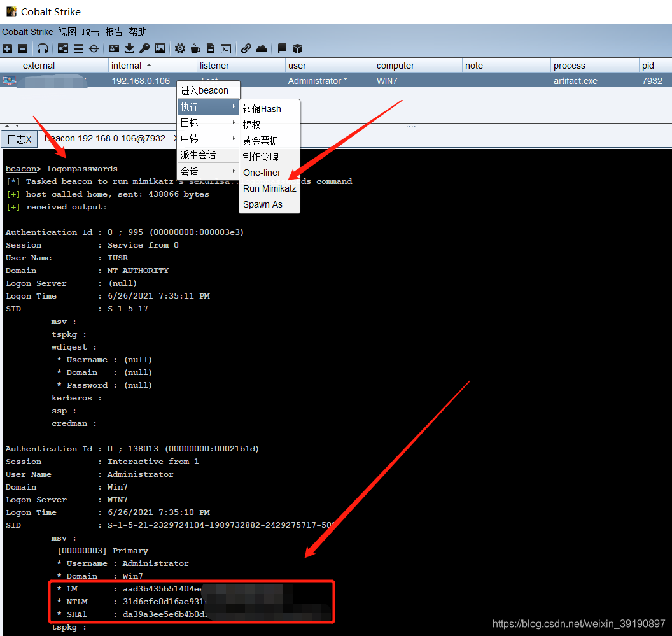The image size is (672, 636).
Task: Expand the 中转 submenu arrow
Action: tap(234, 138)
